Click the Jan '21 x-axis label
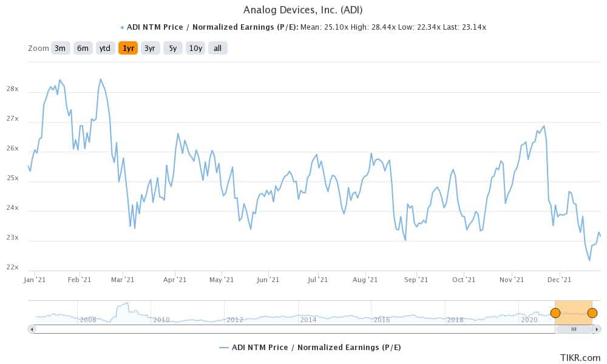The height and width of the screenshot is (364, 607). coord(35,279)
